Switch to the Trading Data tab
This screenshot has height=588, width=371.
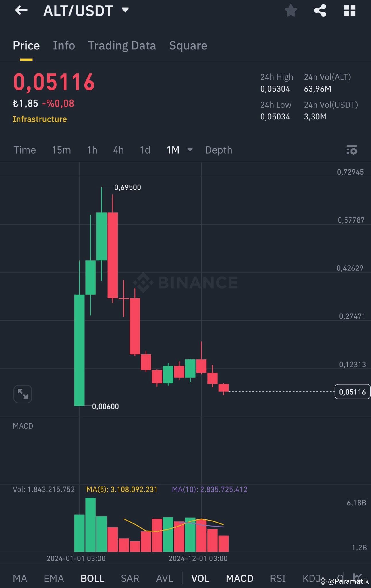pos(122,45)
